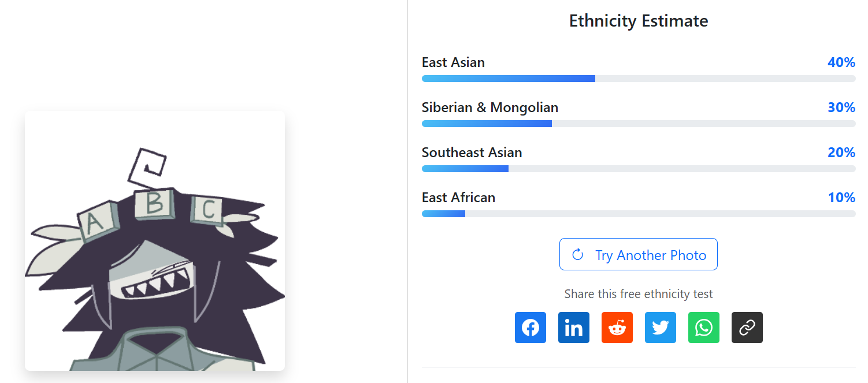Click the East Asian progress bar

pyautogui.click(x=638, y=79)
